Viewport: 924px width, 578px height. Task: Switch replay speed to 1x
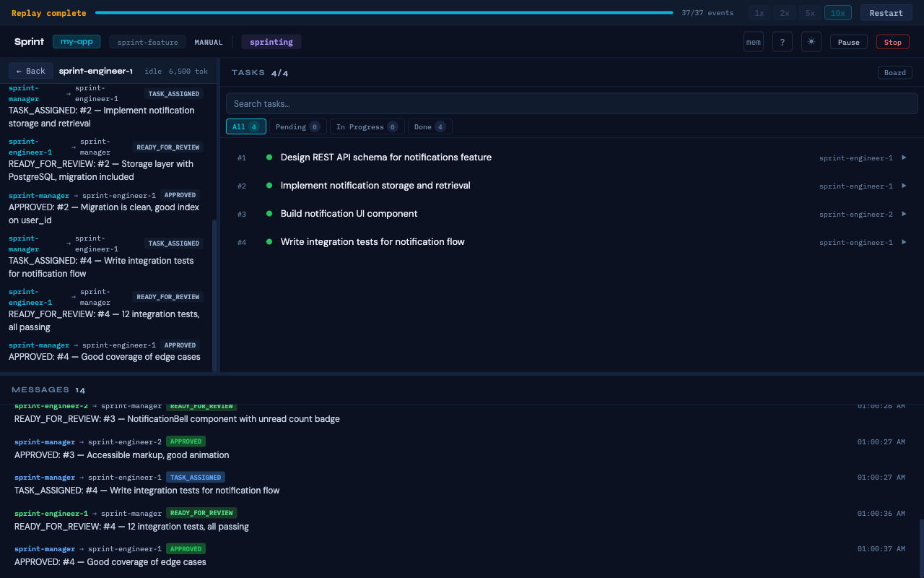coord(759,12)
